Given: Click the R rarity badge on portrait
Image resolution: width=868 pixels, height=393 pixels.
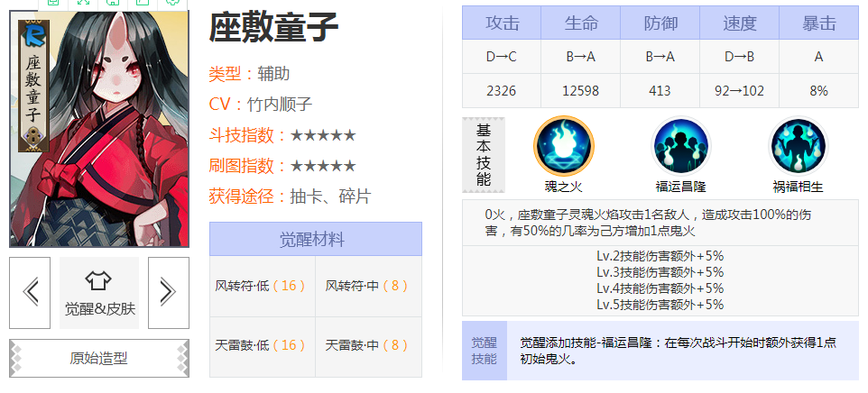Looking at the screenshot, I should pyautogui.click(x=32, y=35).
